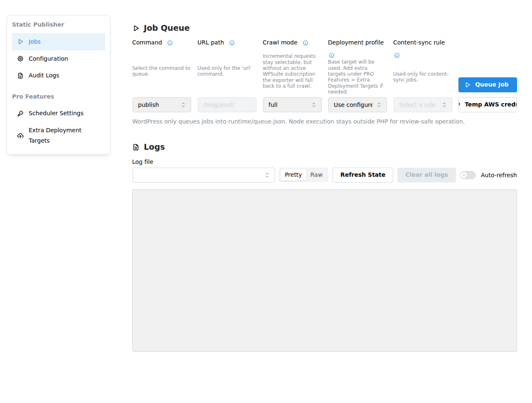Click the Content-sync rule label
The image size is (532, 403).
[x=419, y=42]
